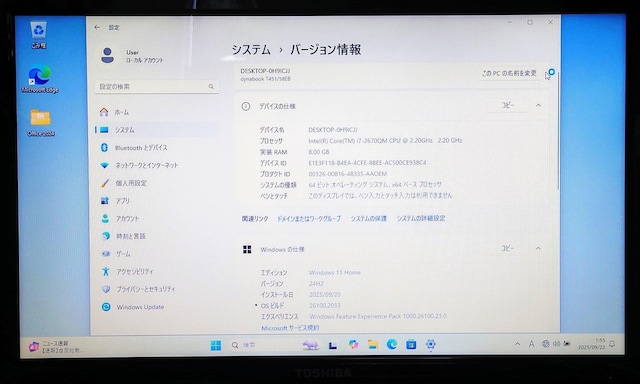Image resolution: width=640 pixels, height=384 pixels.
Task: Collapse the Windows の仕様 section chevron
Action: coord(538,249)
